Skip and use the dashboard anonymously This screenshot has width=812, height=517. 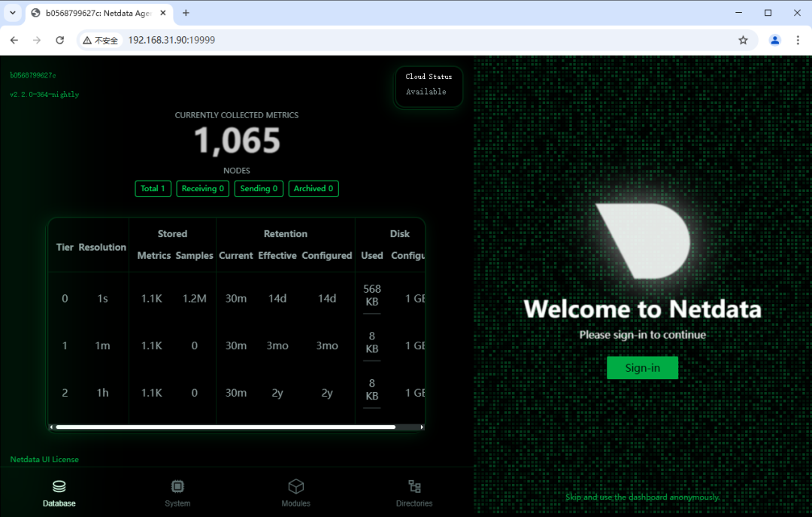(x=642, y=497)
